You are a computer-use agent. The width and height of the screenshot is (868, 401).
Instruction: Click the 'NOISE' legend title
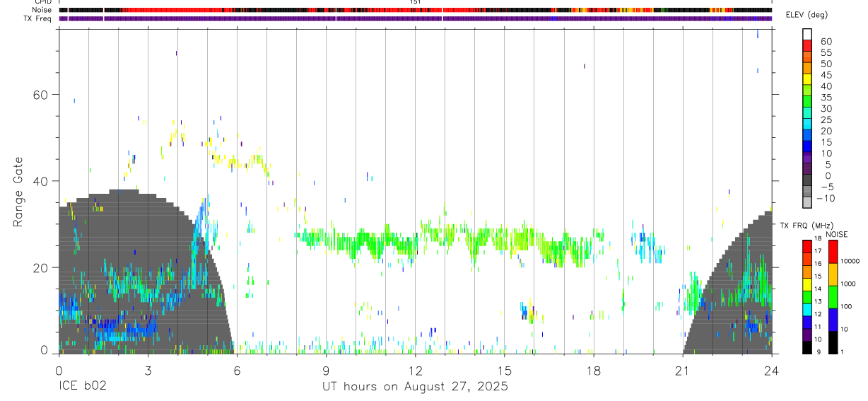(837, 234)
